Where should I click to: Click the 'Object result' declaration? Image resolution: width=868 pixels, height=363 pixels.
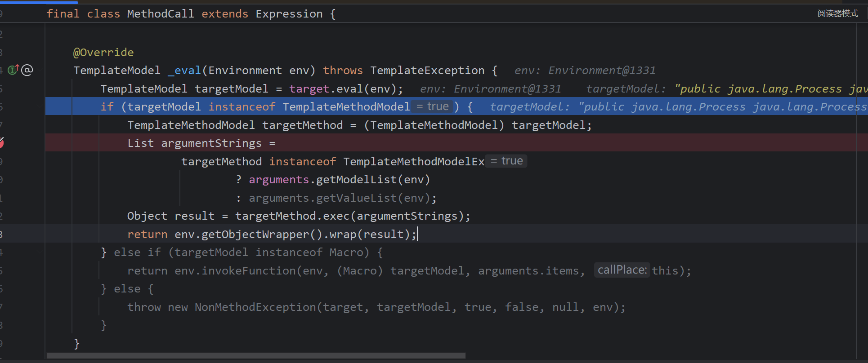171,216
